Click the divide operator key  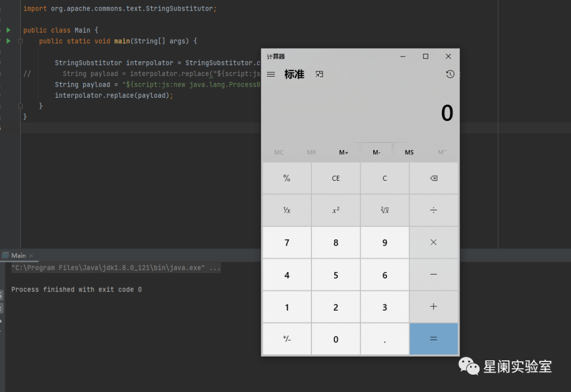(434, 210)
